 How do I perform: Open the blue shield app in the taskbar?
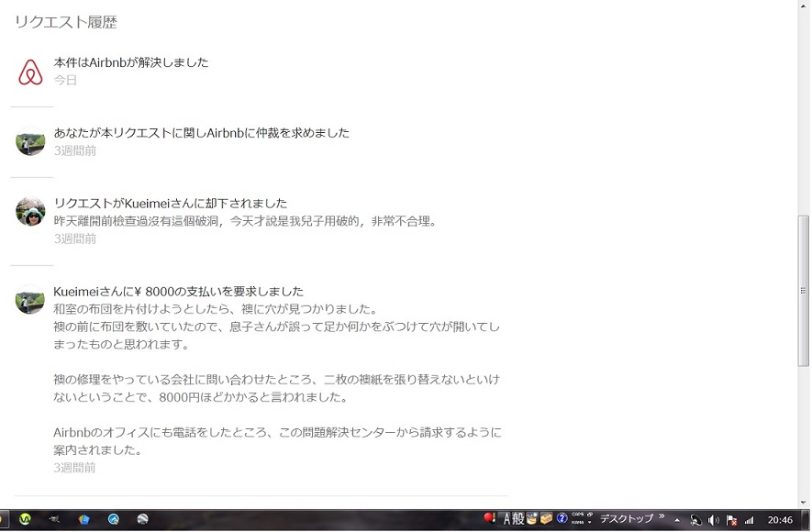pyautogui.click(x=84, y=519)
